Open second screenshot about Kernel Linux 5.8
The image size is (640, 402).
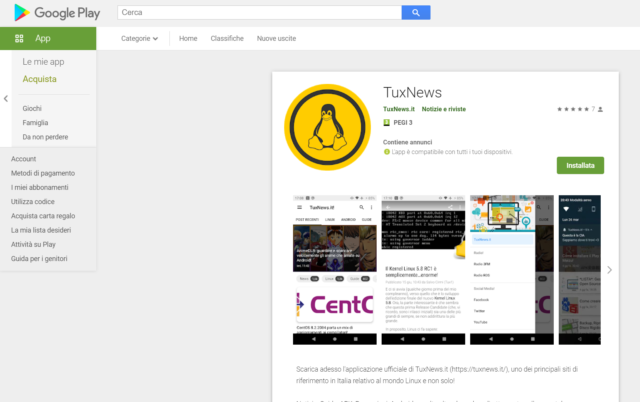pos(423,270)
